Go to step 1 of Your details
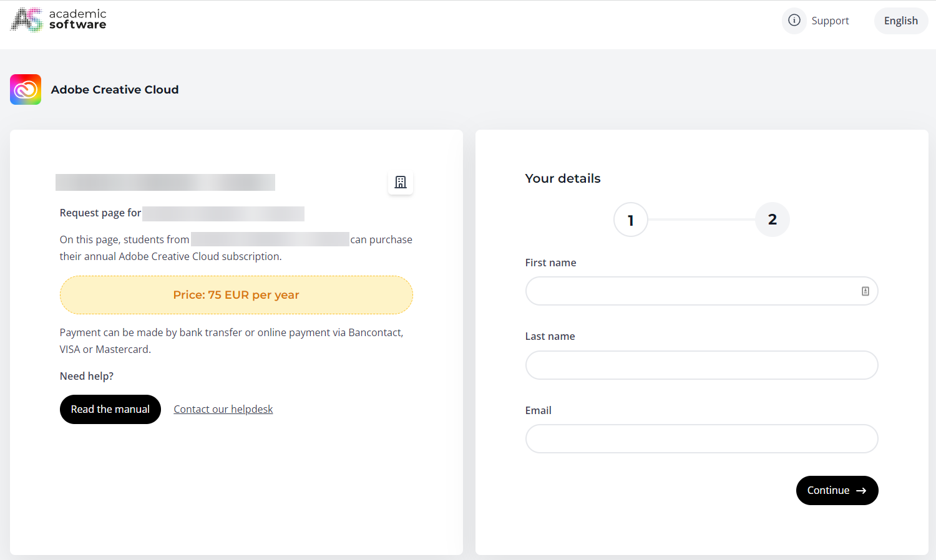This screenshot has height=560, width=936. (630, 220)
